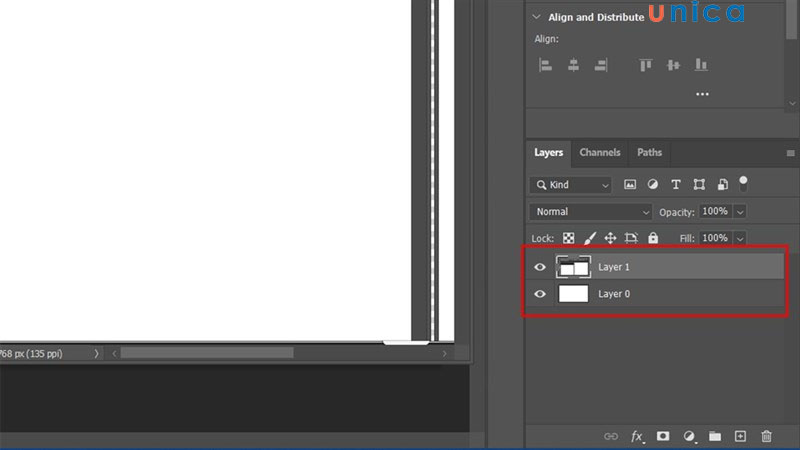Screen dimensions: 800x450
Task: Hide Layer 0 using eye icon
Action: (x=540, y=294)
